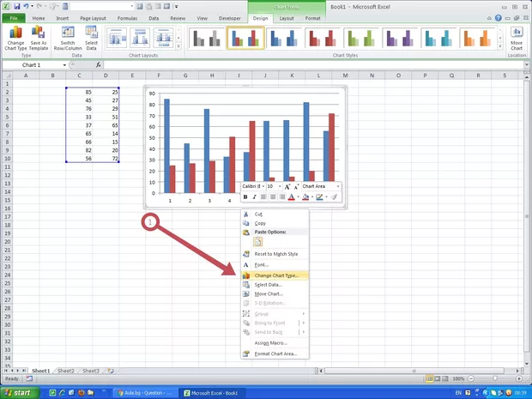This screenshot has width=532, height=399.
Task: Switch to Sheet3 worksheet tab
Action: (91, 371)
